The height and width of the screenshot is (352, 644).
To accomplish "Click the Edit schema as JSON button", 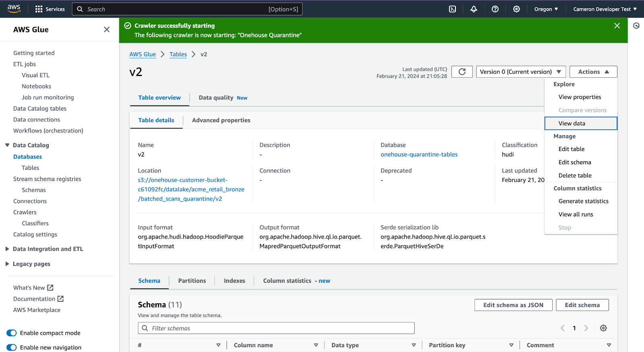I will point(513,305).
